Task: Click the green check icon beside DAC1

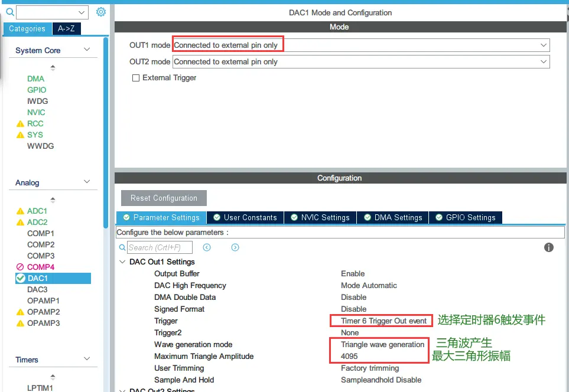Action: tap(21, 278)
